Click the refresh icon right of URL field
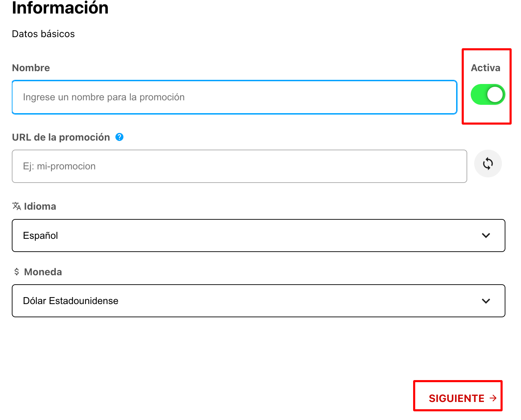Viewport: 521px width, 420px height. [x=488, y=163]
